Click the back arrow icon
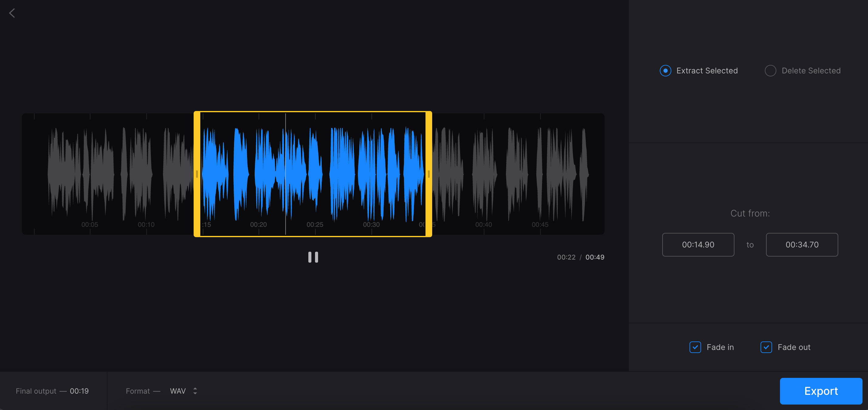Viewport: 868px width, 410px height. point(12,13)
